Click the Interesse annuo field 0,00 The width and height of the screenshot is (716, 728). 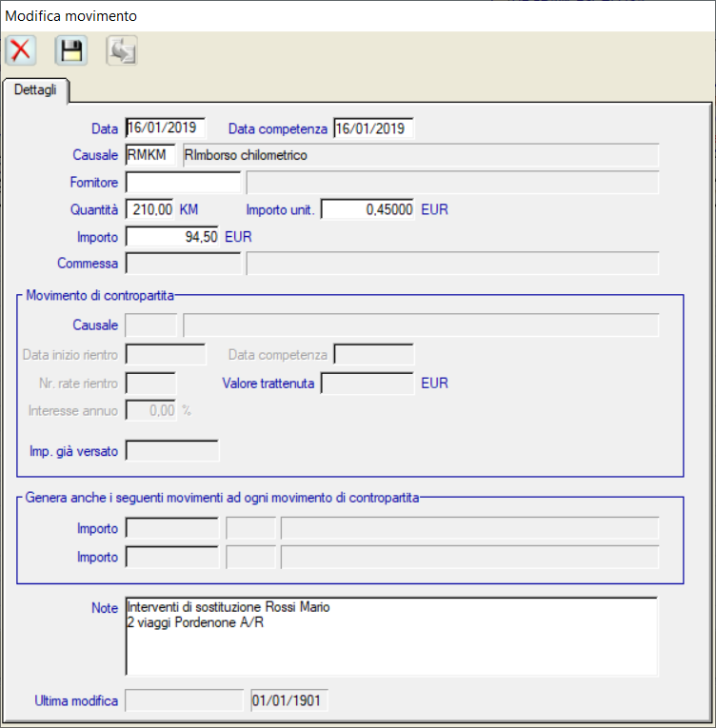click(150, 410)
